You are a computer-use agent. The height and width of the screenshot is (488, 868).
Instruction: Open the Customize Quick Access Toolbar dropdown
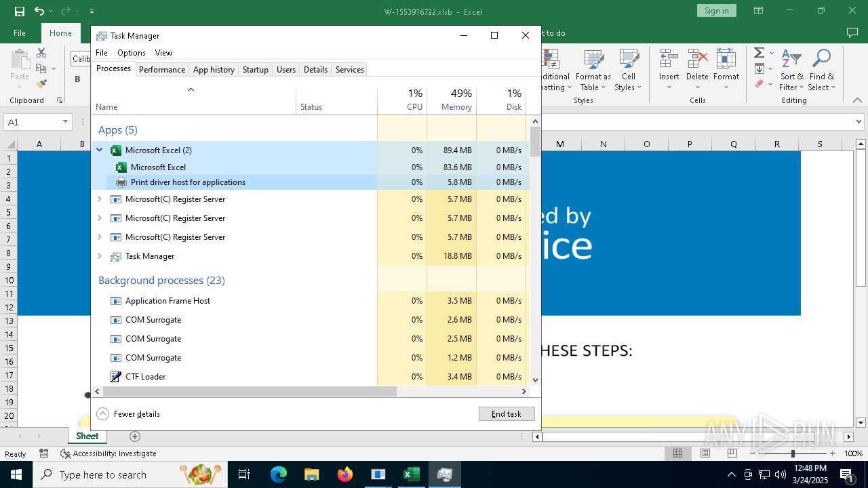click(92, 11)
